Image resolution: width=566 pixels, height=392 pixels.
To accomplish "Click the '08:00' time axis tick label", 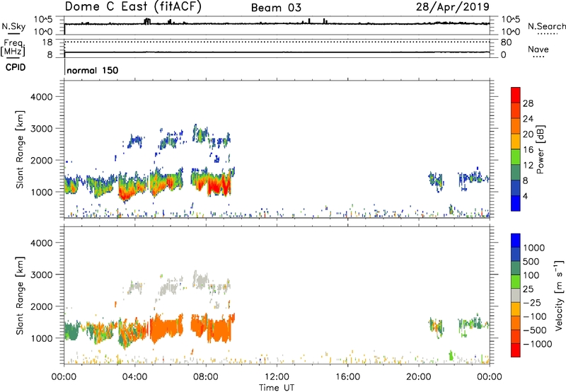I will [x=206, y=377].
